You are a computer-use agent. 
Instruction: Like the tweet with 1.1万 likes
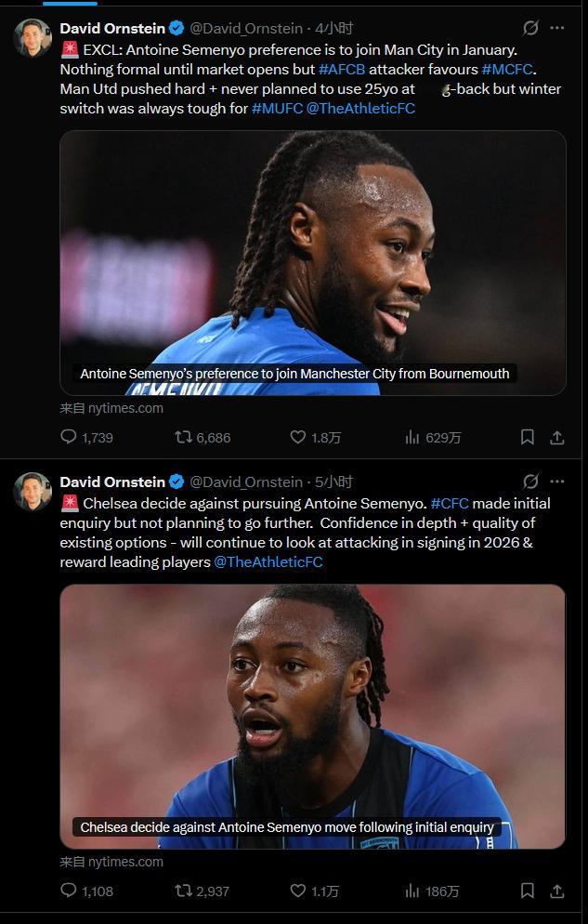tap(315, 891)
